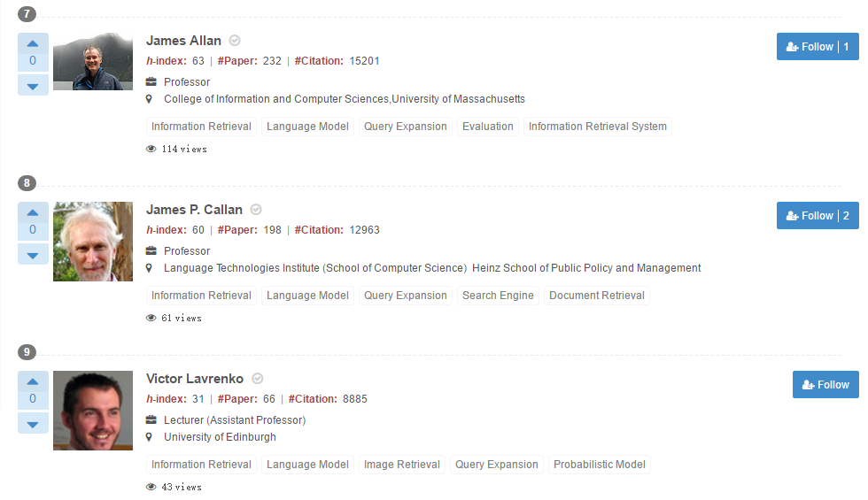868x500 pixels.
Task: Select James Allan's Evaluation tag
Action: click(487, 127)
